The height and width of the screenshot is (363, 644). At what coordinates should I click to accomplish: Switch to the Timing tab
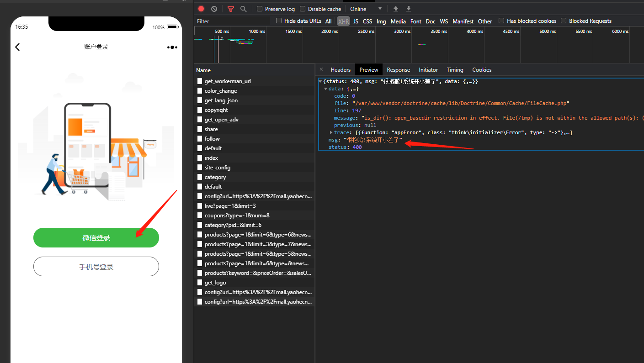tap(455, 70)
